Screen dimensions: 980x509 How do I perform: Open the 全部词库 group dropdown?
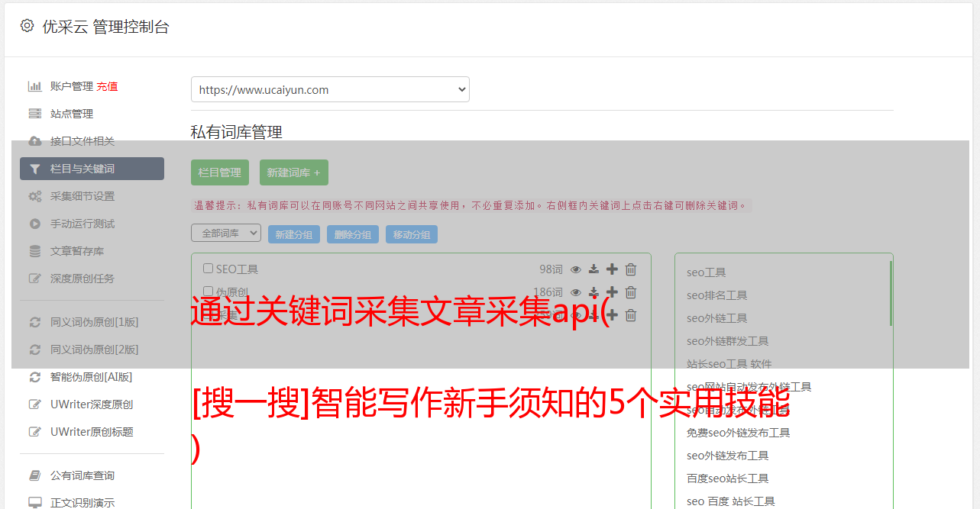[x=226, y=233]
